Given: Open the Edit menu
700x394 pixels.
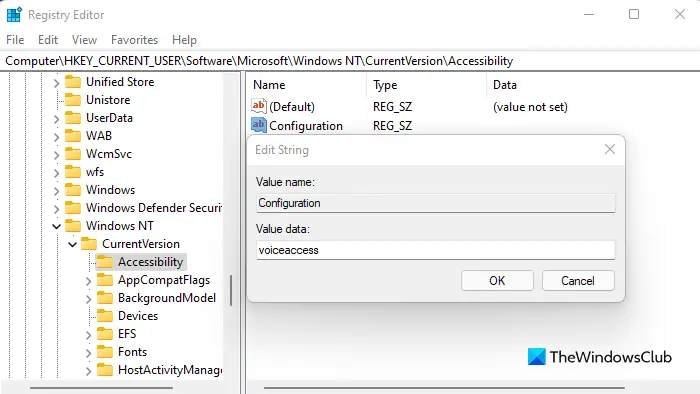Looking at the screenshot, I should (48, 40).
